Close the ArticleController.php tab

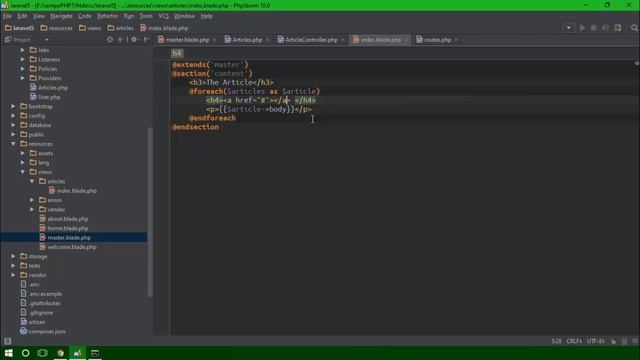pos(342,40)
